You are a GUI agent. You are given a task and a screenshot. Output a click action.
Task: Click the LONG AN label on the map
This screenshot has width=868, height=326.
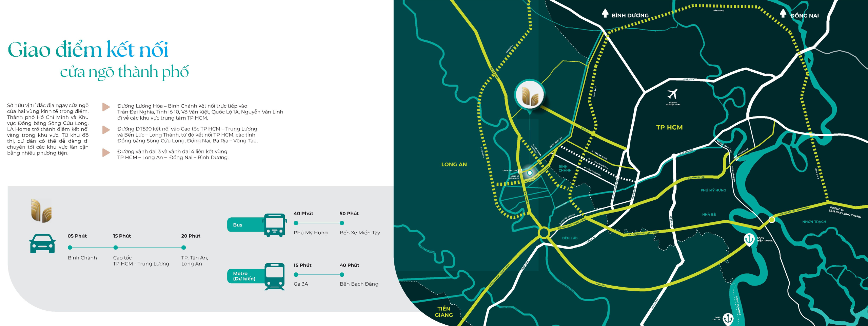[454, 164]
